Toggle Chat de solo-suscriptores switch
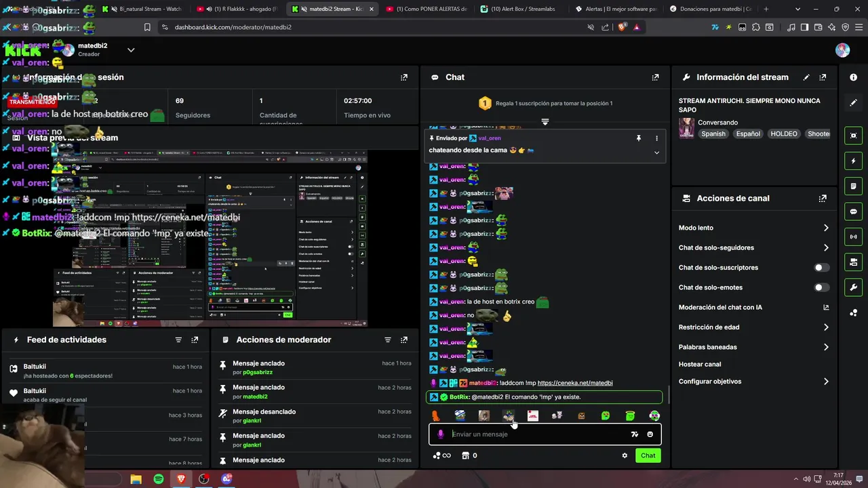 click(x=821, y=268)
